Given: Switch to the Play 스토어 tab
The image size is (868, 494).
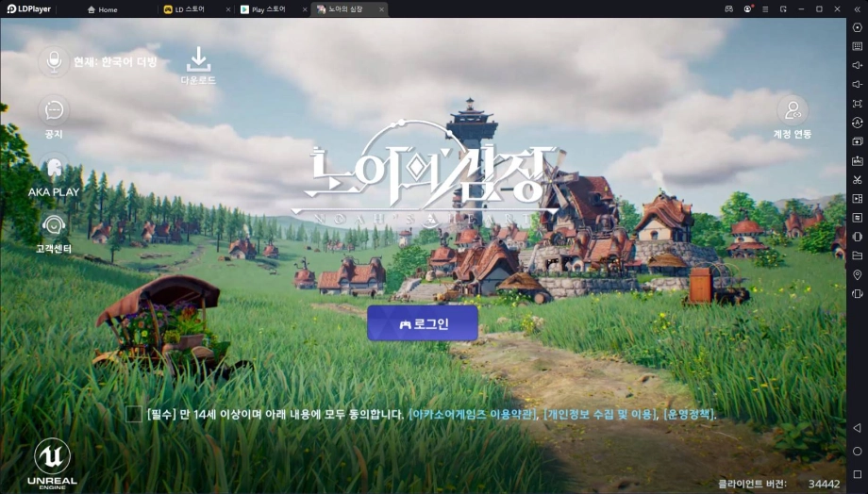Looking at the screenshot, I should (x=267, y=9).
